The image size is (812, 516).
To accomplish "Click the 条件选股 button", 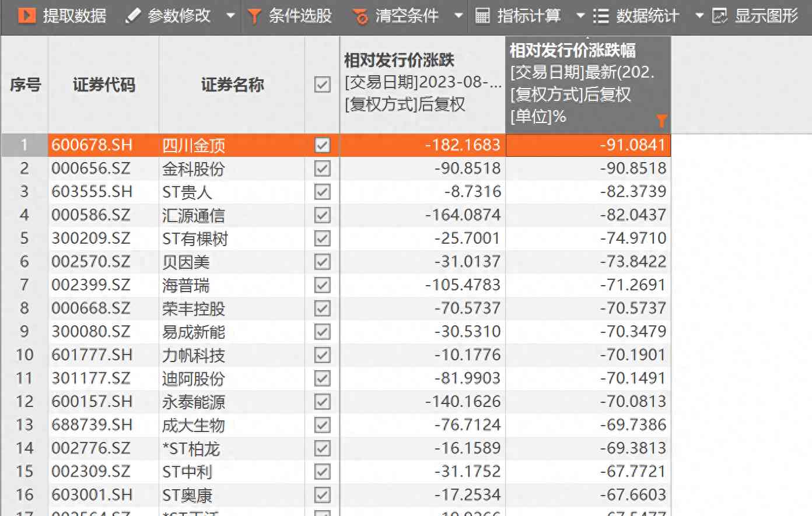I will click(x=289, y=16).
